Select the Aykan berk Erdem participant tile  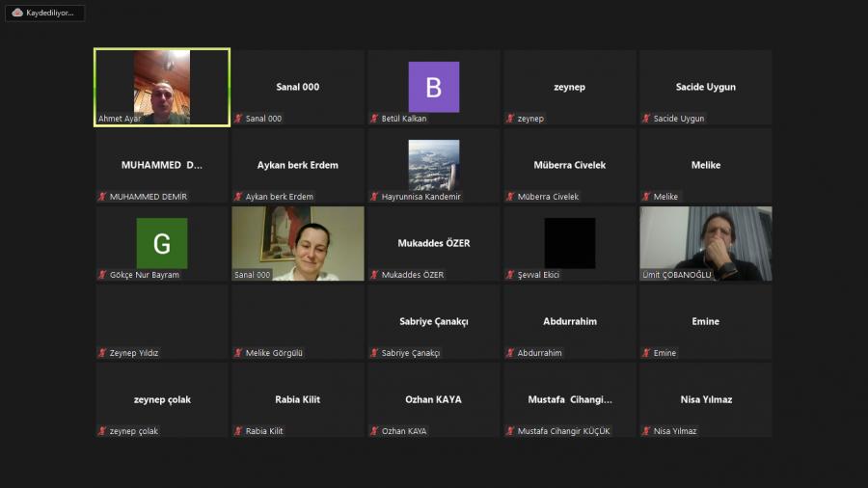click(297, 166)
